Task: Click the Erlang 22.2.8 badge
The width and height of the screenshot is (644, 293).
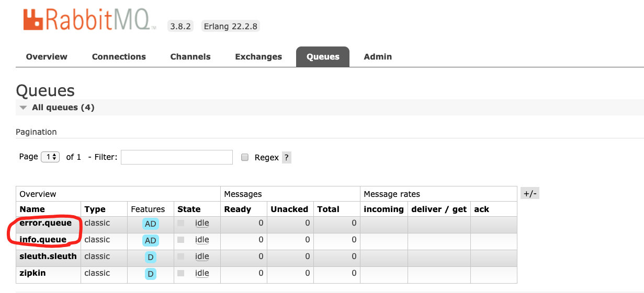Action: [x=231, y=26]
